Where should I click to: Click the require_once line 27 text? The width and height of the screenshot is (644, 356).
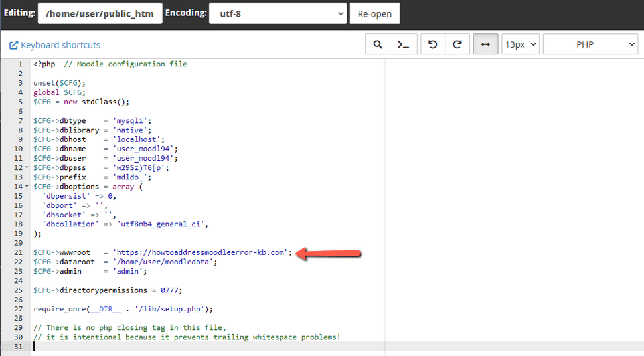[x=123, y=309]
